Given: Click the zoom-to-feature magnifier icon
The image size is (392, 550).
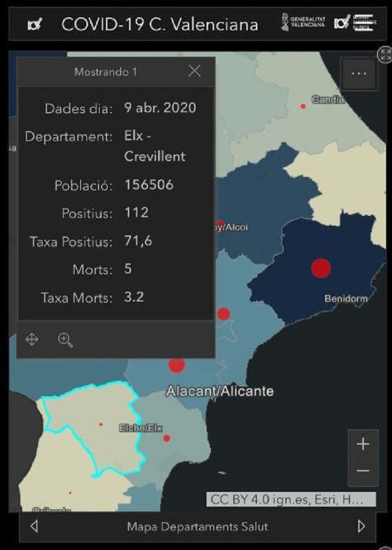Looking at the screenshot, I should click(x=65, y=340).
